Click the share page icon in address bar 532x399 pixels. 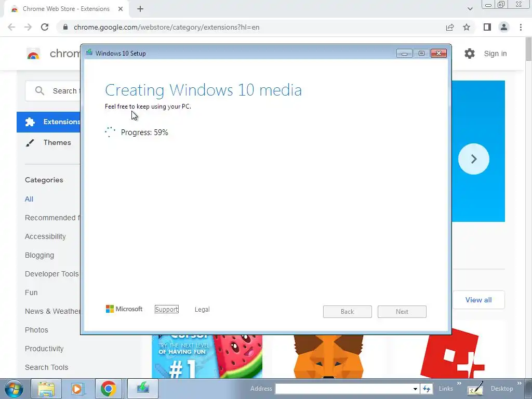coord(450,27)
